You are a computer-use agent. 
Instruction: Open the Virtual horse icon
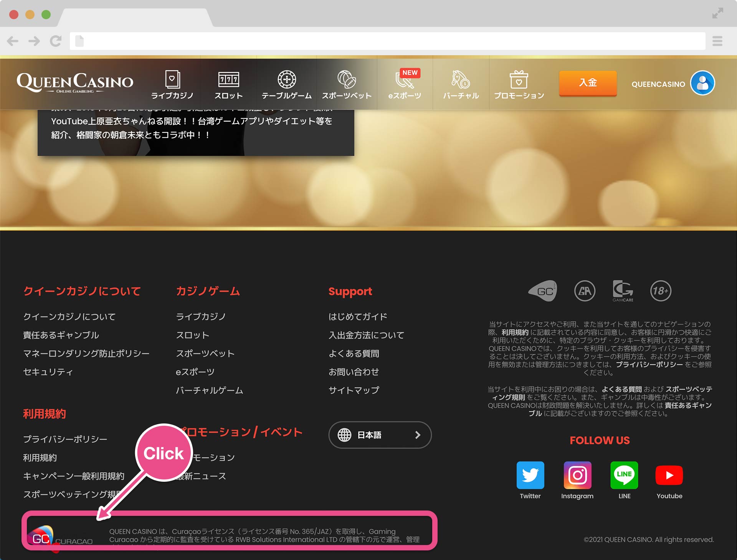461,79
